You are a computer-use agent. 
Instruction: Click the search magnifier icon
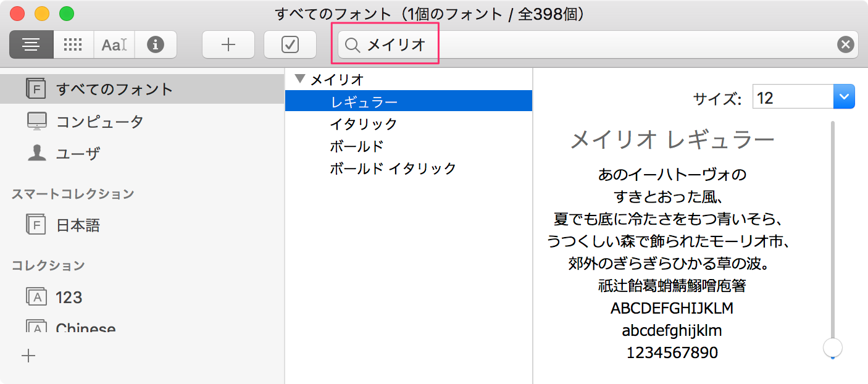point(353,45)
